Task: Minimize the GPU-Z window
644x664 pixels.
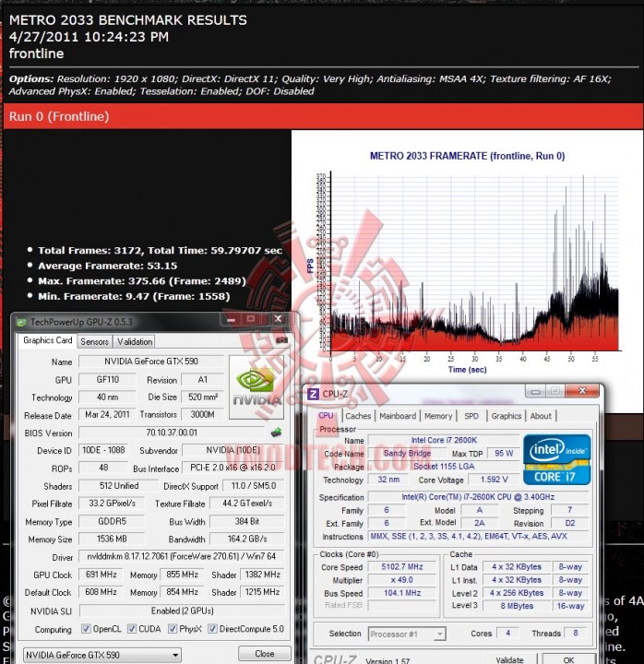Action: click(231, 319)
